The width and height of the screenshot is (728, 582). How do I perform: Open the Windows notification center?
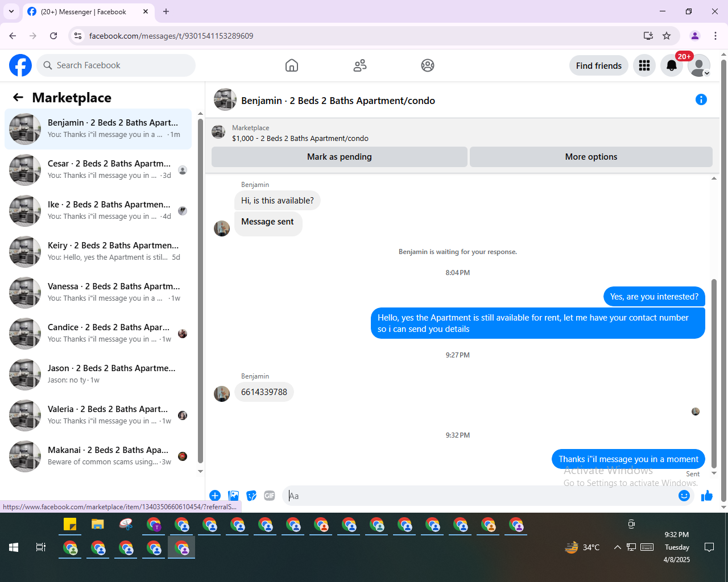(x=709, y=547)
